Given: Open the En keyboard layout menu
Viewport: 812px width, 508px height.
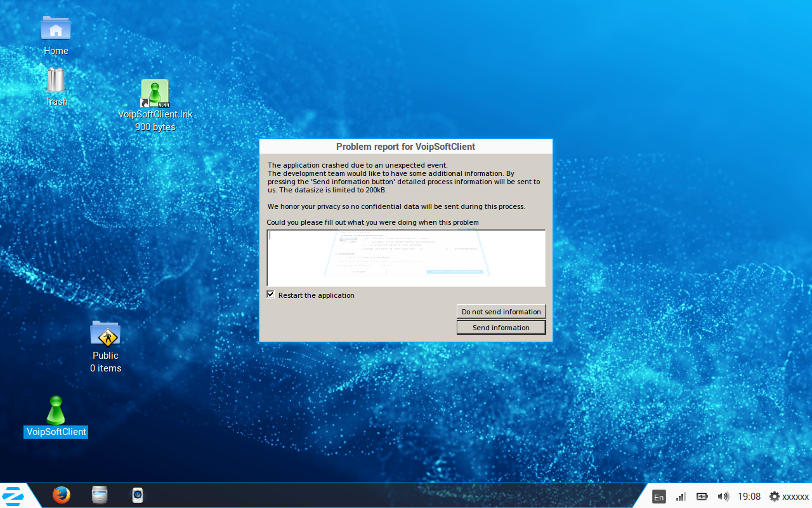Looking at the screenshot, I should (x=659, y=497).
